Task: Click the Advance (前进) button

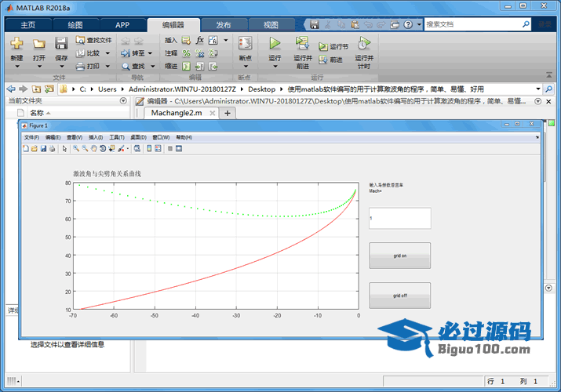Action: [x=331, y=60]
